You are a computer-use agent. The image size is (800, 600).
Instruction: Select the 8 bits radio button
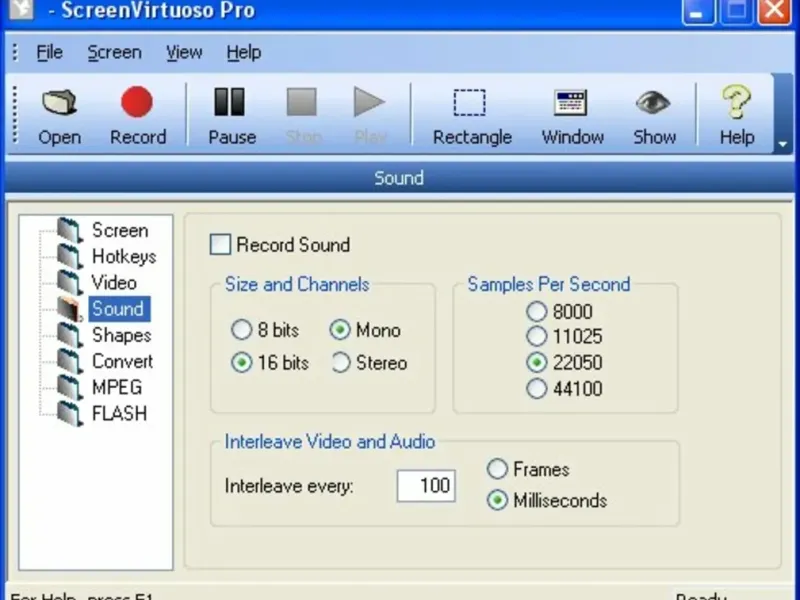click(241, 330)
